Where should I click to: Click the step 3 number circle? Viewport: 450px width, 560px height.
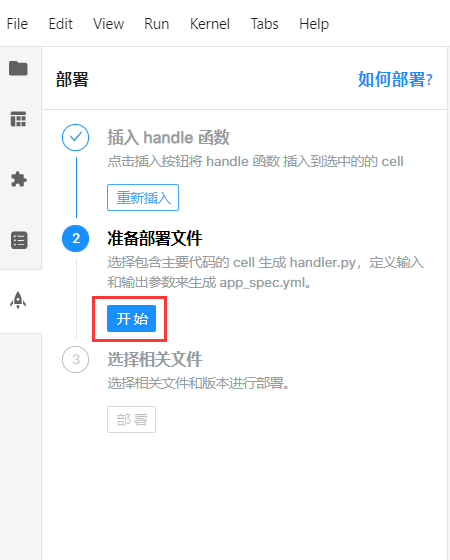click(75, 359)
